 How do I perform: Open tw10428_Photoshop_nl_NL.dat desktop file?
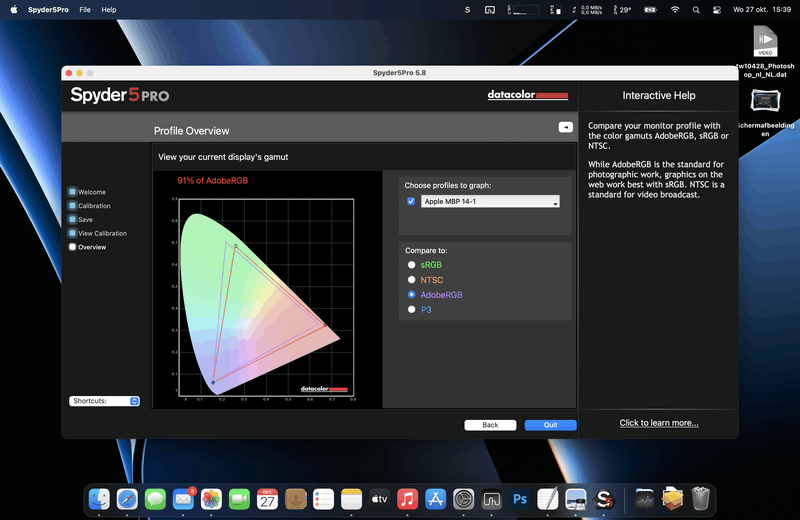765,53
